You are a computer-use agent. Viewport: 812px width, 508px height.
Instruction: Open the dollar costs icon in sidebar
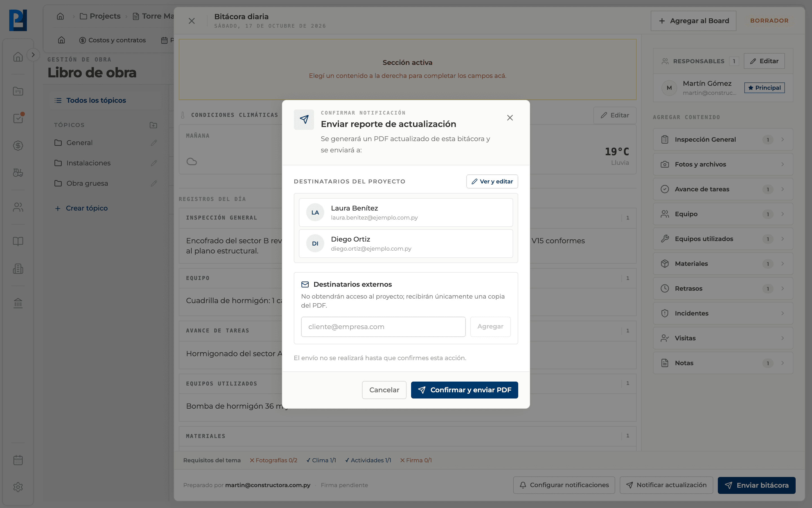pos(18,145)
